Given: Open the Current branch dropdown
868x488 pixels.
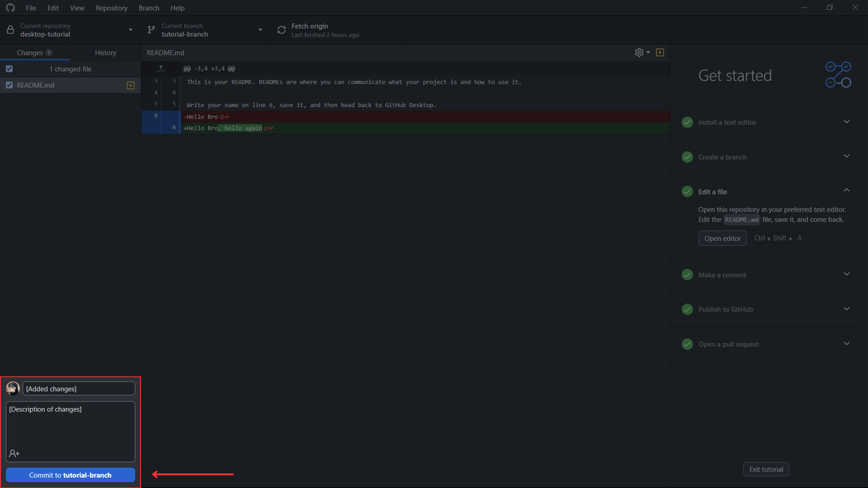Looking at the screenshot, I should [x=206, y=30].
